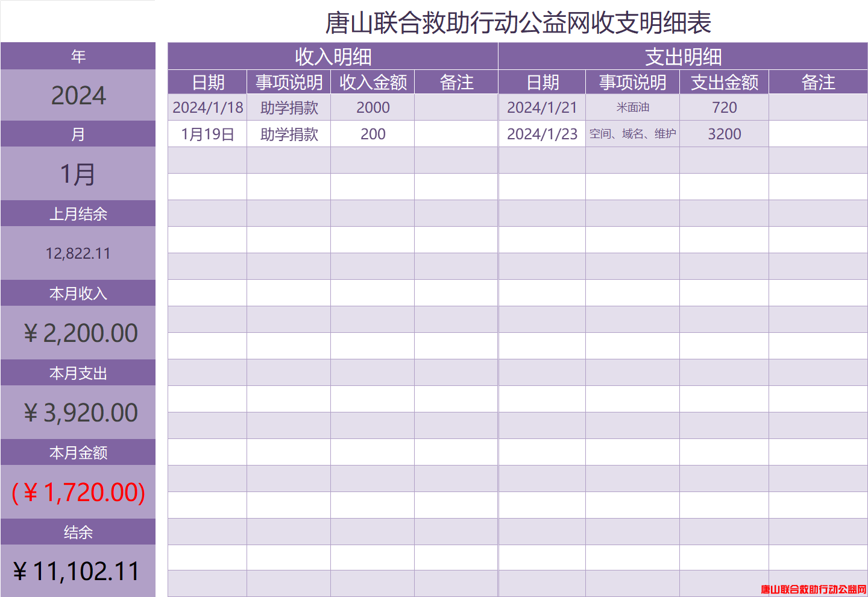
Task: Click the 收入明细 section header
Action: [333, 57]
